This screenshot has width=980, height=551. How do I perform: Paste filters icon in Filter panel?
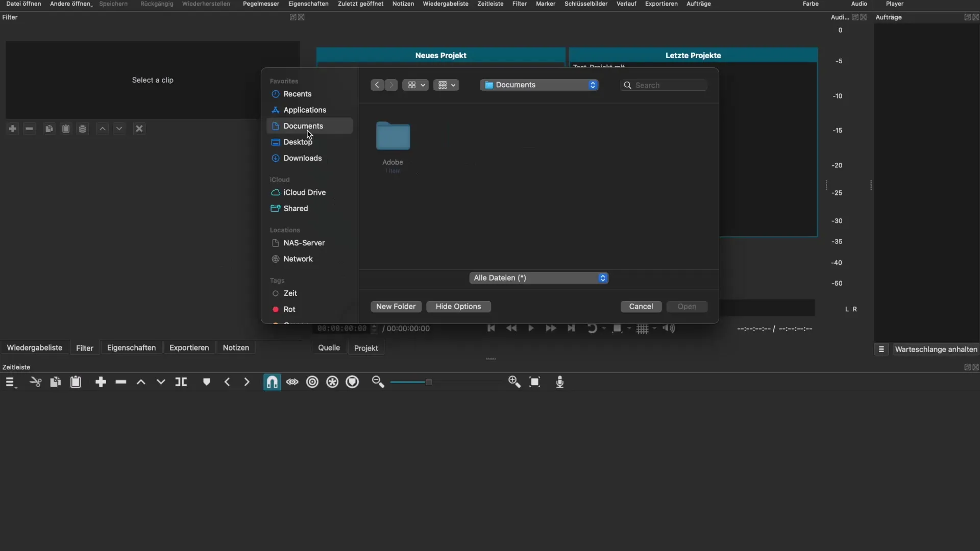66,129
